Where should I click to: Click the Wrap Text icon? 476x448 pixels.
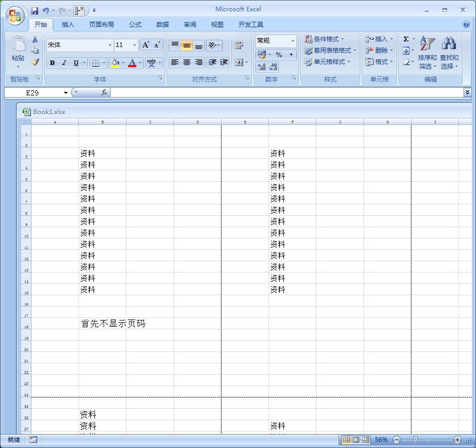pos(239,45)
